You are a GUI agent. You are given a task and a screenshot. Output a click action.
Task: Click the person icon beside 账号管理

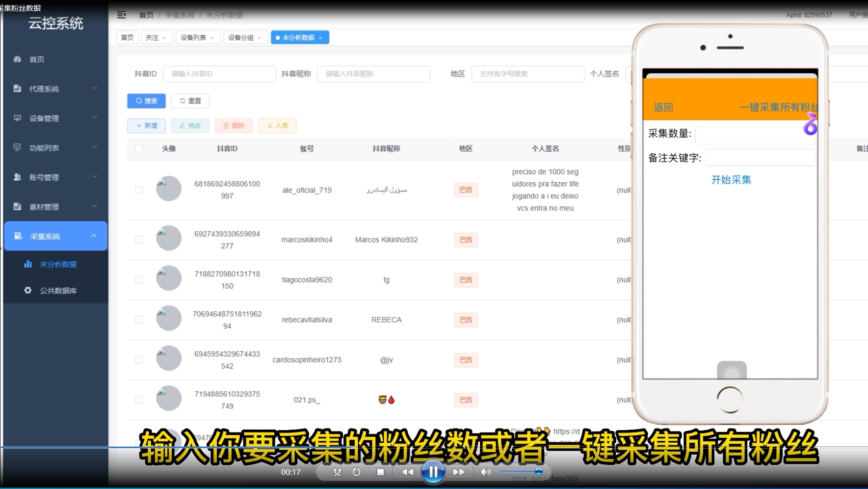coord(17,177)
